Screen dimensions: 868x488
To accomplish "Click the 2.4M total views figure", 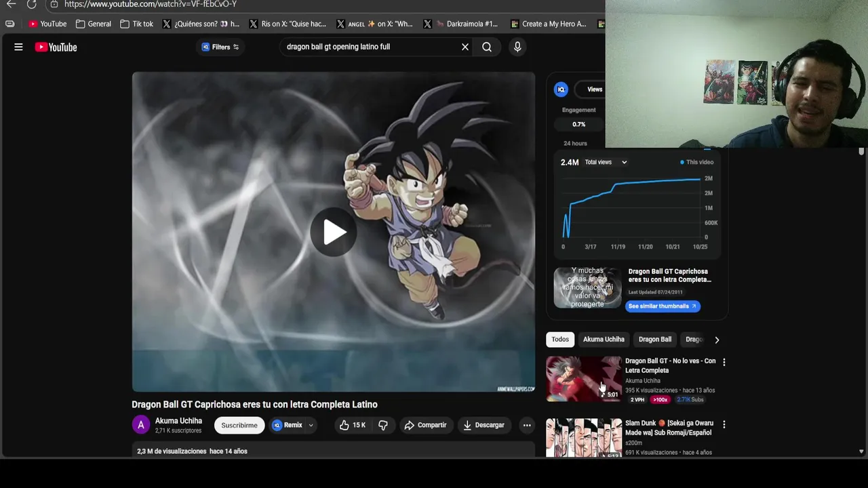I will [570, 162].
